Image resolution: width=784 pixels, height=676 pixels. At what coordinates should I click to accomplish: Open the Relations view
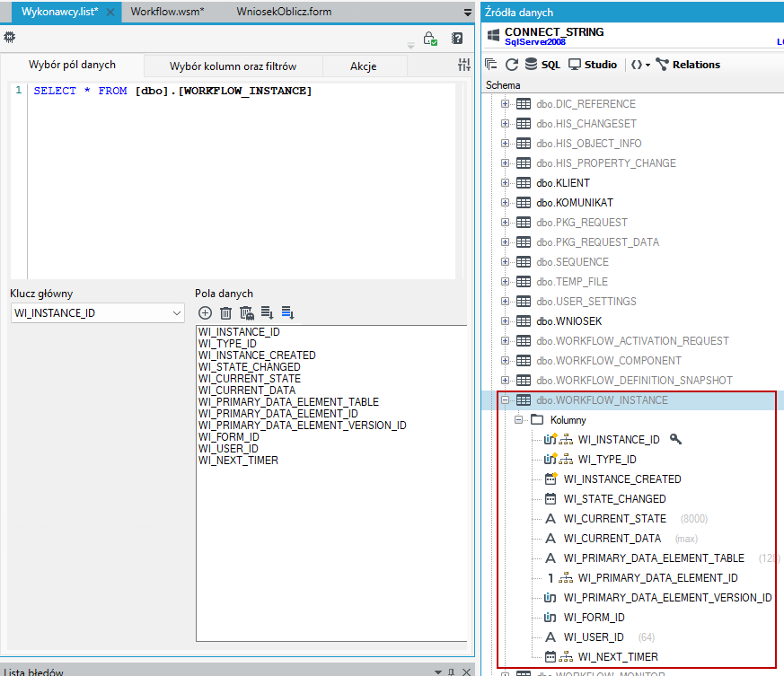(688, 65)
